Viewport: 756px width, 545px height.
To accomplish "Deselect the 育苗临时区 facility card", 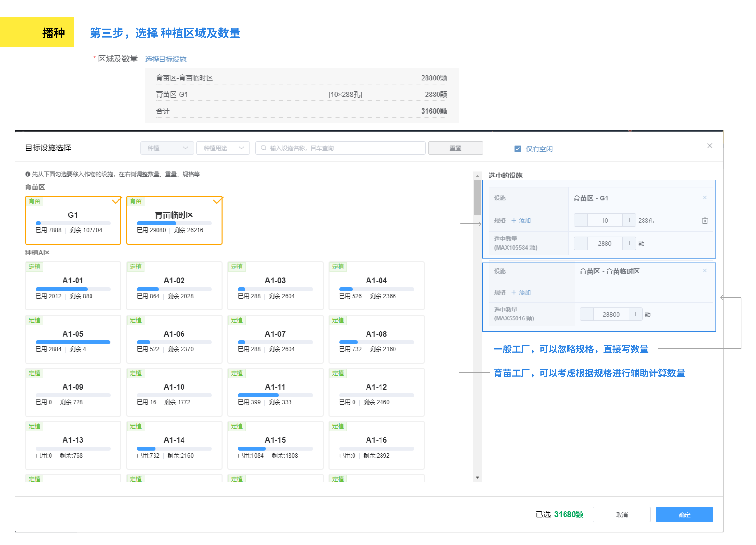I will (x=174, y=220).
